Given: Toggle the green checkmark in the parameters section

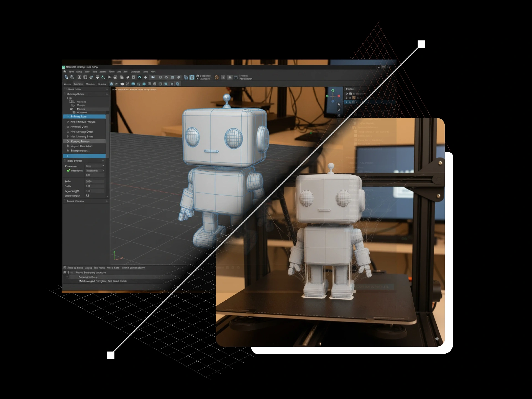Looking at the screenshot, I should pyautogui.click(x=68, y=171).
